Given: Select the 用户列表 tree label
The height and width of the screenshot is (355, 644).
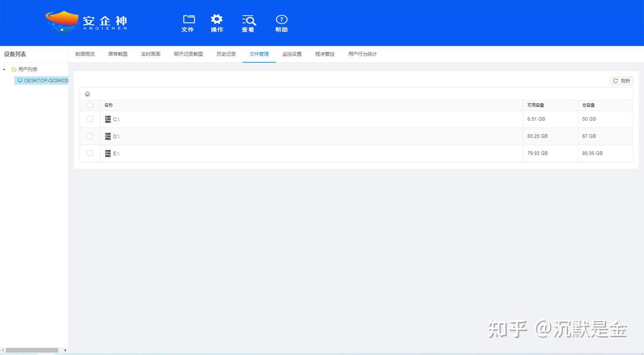Looking at the screenshot, I should click(28, 70).
